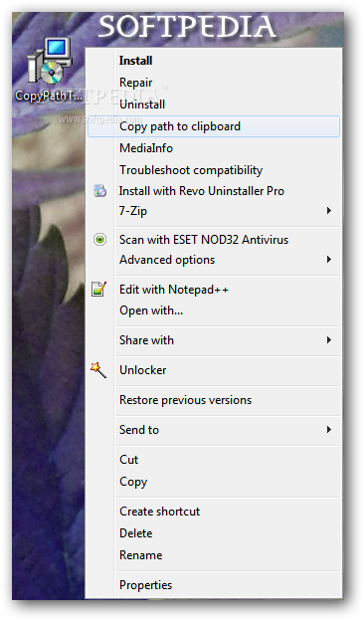This screenshot has width=364, height=620.
Task: Click the Revo Uninstaller Pro icon
Action: [x=99, y=191]
